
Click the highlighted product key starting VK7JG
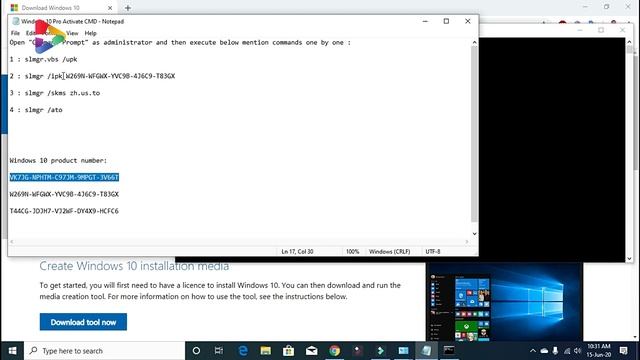click(64, 177)
